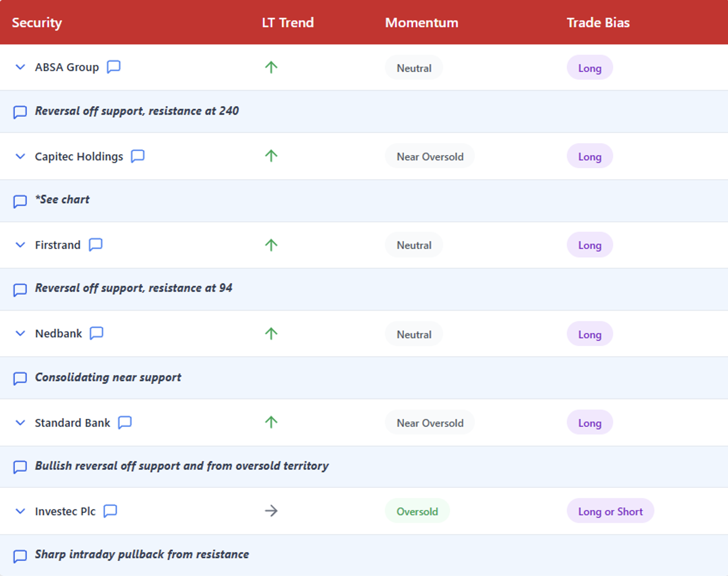Select the Standard Bank security name
Screen dimensions: 728x576
[72, 423]
